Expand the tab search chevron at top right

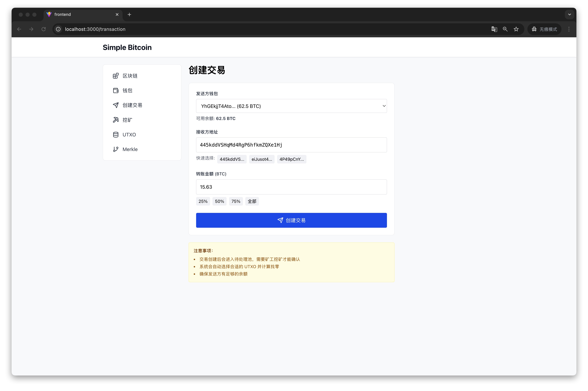(x=569, y=14)
